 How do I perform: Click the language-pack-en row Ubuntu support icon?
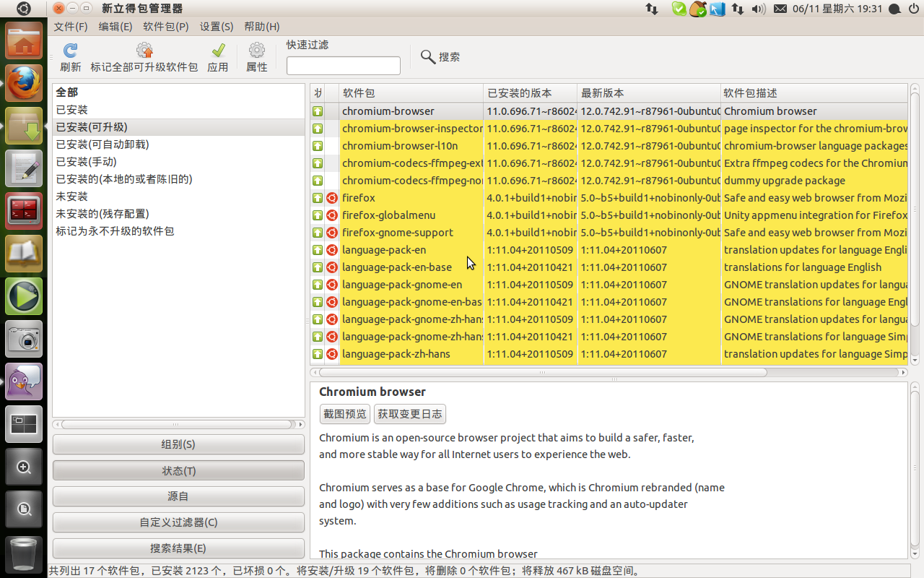tap(331, 250)
